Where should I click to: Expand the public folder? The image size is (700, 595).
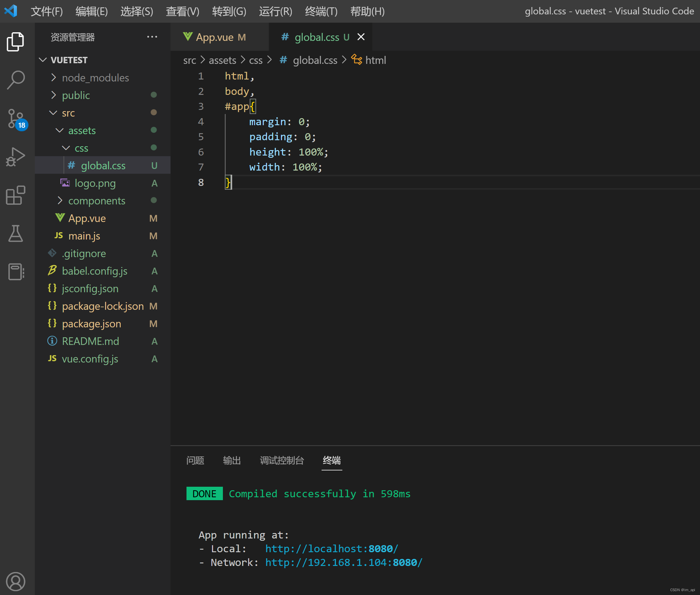(x=76, y=95)
